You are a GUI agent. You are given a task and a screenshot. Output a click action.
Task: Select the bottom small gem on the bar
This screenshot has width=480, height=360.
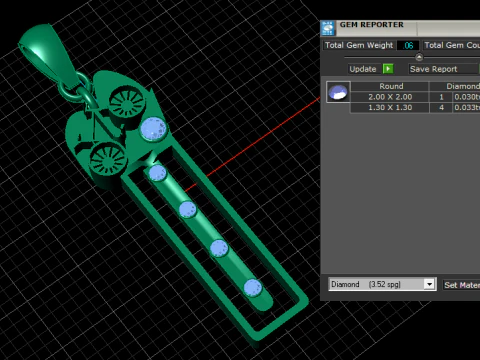253,288
